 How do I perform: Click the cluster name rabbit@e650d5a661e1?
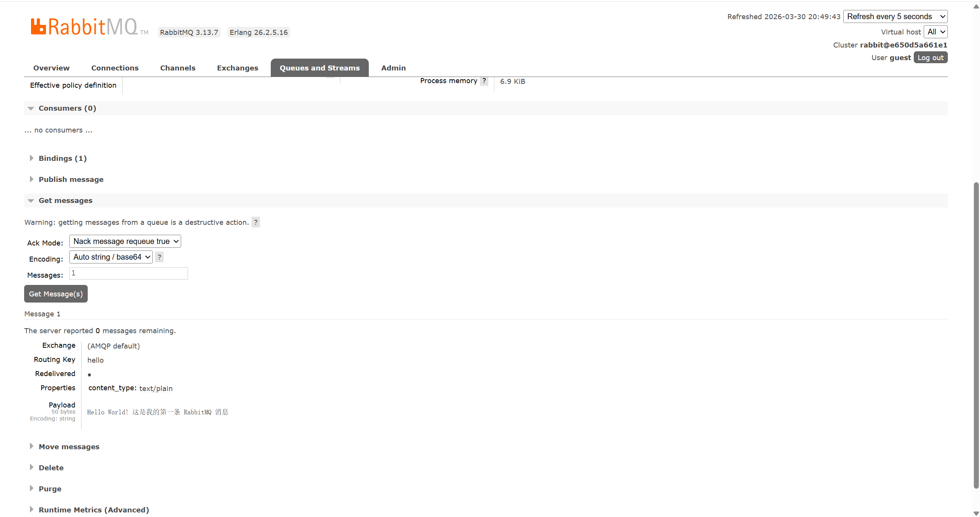pos(904,45)
